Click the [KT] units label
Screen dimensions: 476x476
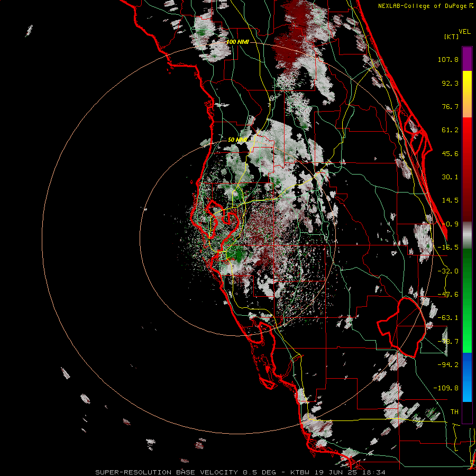point(451,36)
